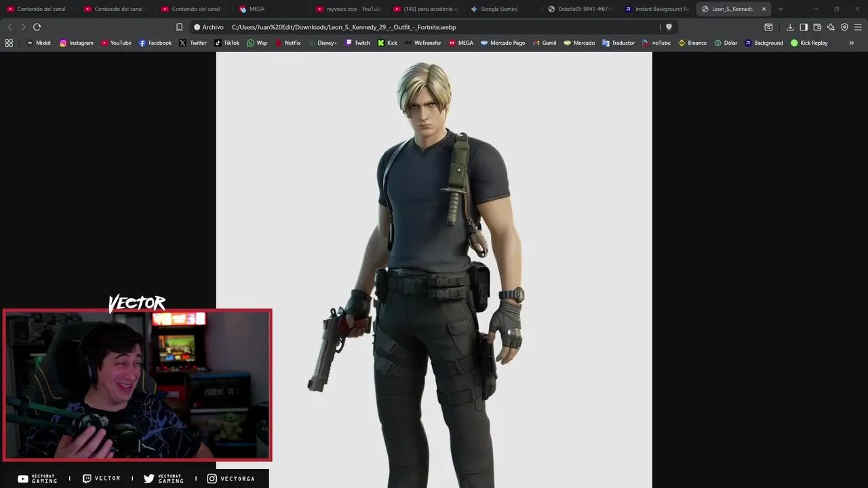This screenshot has height=488, width=868.
Task: Open the Kick bookmark
Action: coord(387,43)
